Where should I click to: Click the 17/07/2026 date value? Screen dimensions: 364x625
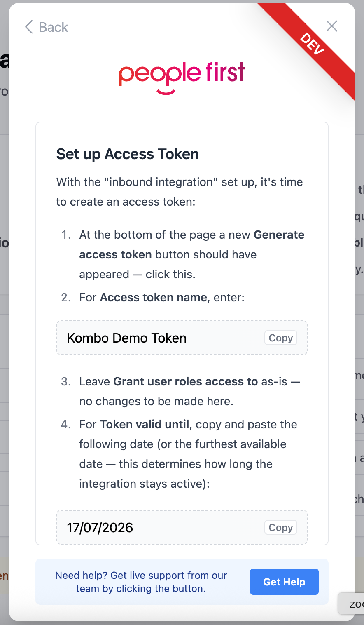[x=100, y=528]
